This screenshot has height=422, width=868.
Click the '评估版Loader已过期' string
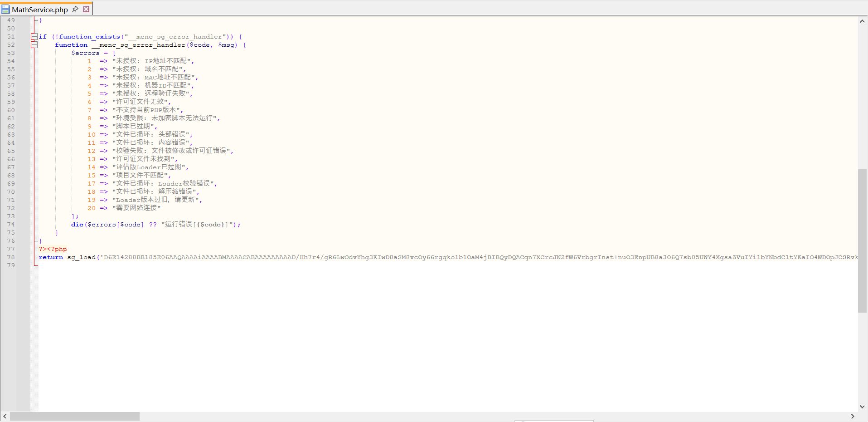[149, 167]
